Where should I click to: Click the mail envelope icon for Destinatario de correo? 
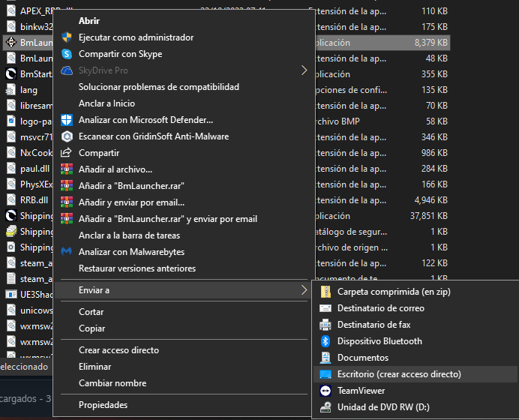click(x=325, y=308)
